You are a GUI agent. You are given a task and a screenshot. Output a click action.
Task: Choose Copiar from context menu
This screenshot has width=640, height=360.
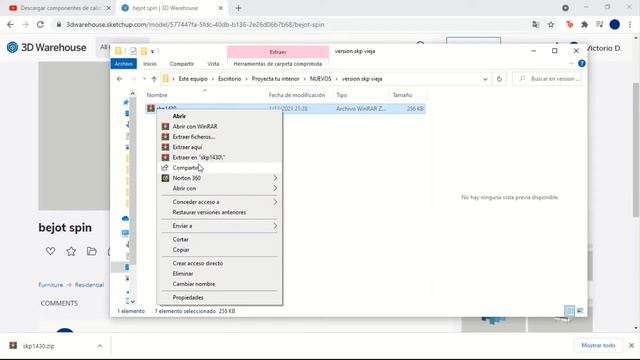point(181,250)
